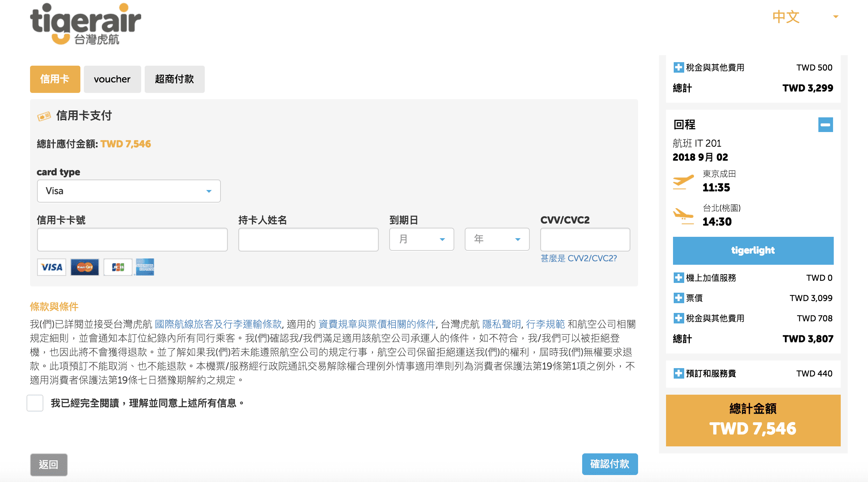Collapse the 回程 section with minus icon
Image resolution: width=868 pixels, height=482 pixels.
(x=825, y=125)
